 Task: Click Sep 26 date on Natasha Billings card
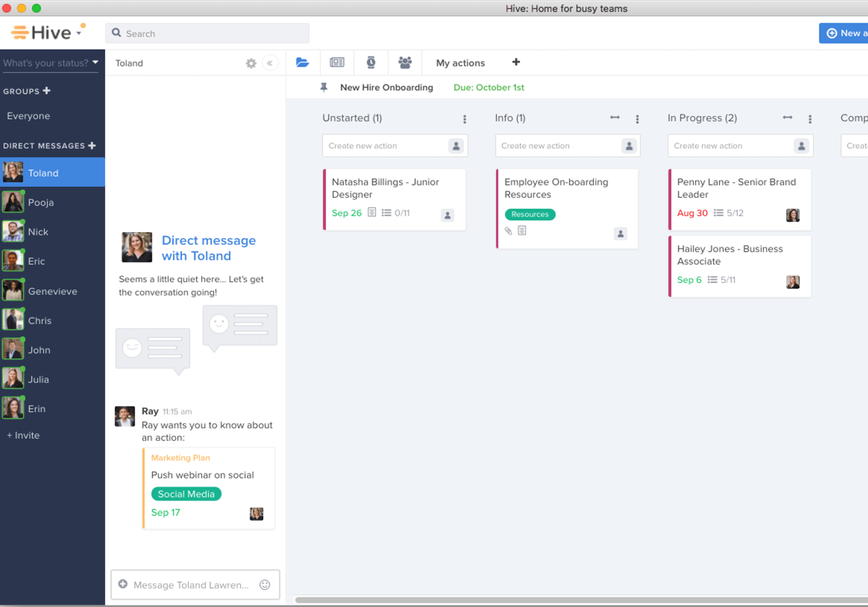point(347,213)
